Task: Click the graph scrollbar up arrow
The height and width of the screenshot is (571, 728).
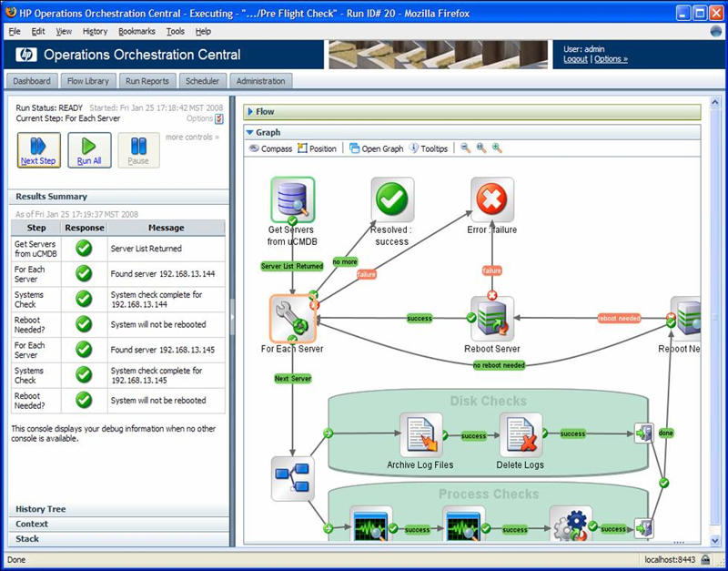Action: tap(715, 102)
